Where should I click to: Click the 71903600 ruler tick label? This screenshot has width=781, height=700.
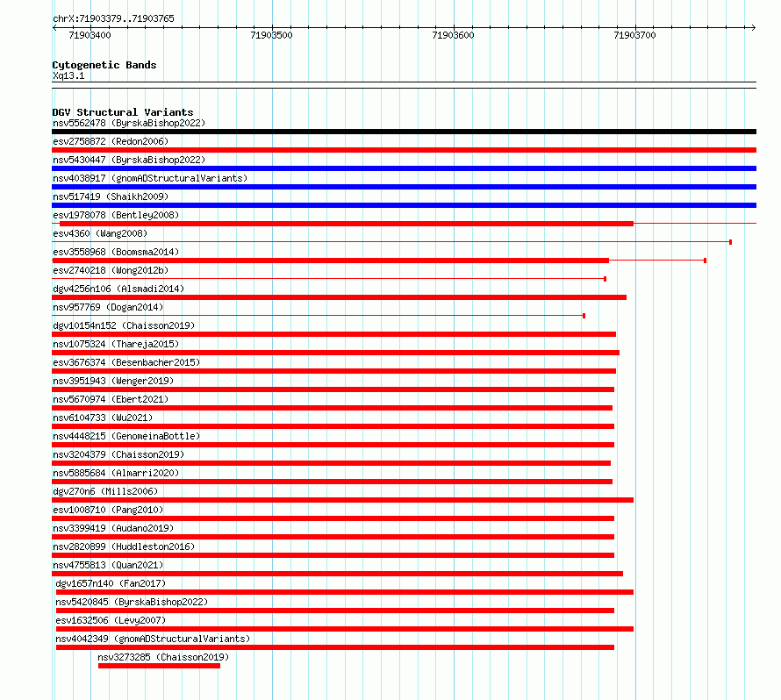click(x=454, y=35)
